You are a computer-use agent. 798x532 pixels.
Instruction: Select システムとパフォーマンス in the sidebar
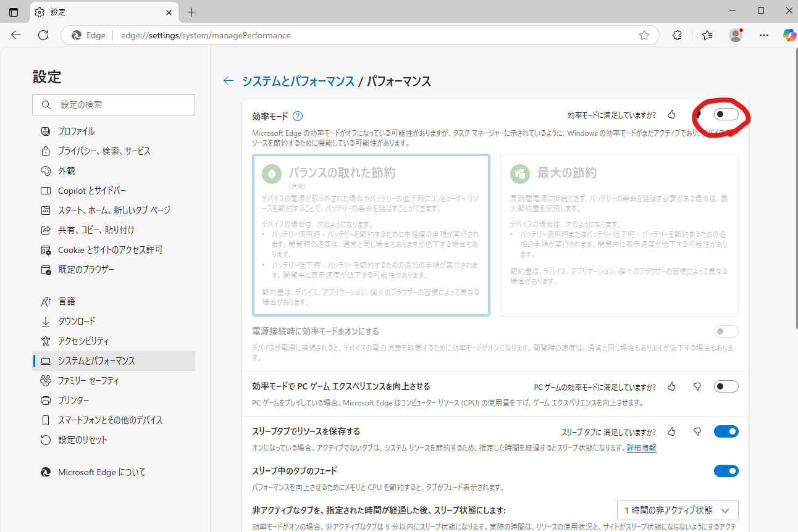[114, 360]
